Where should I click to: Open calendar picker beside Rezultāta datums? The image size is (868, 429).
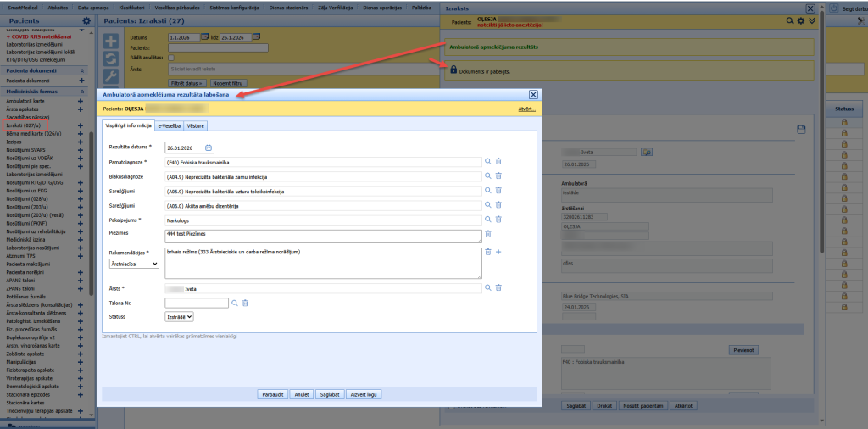pos(209,148)
